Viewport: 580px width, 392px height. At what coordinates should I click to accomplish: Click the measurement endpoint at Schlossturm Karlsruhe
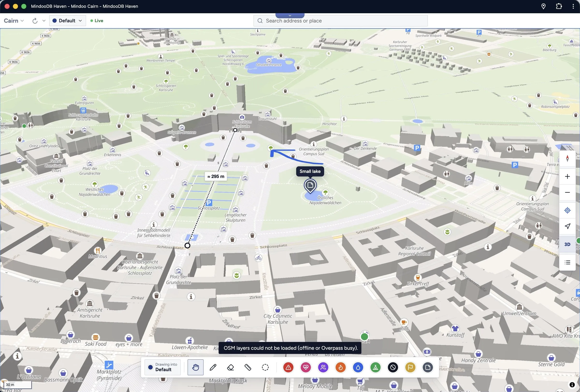pos(235,130)
